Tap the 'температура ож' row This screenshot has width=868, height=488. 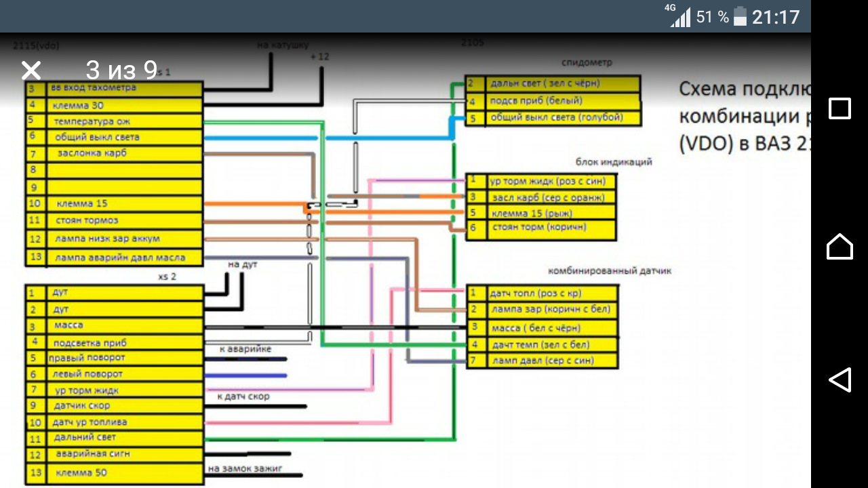(114, 121)
